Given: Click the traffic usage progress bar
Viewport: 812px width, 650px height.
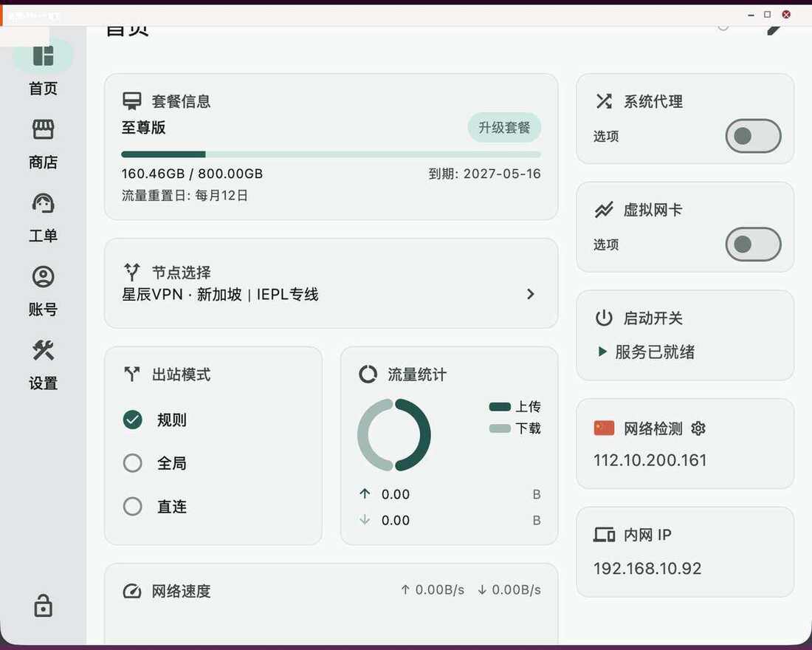Looking at the screenshot, I should coord(331,154).
